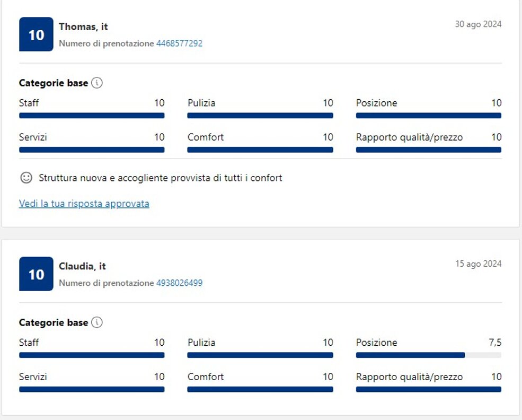The width and height of the screenshot is (522, 420).
Task: Click info icon beside Claudia's Categorie base
Action: tap(96, 322)
